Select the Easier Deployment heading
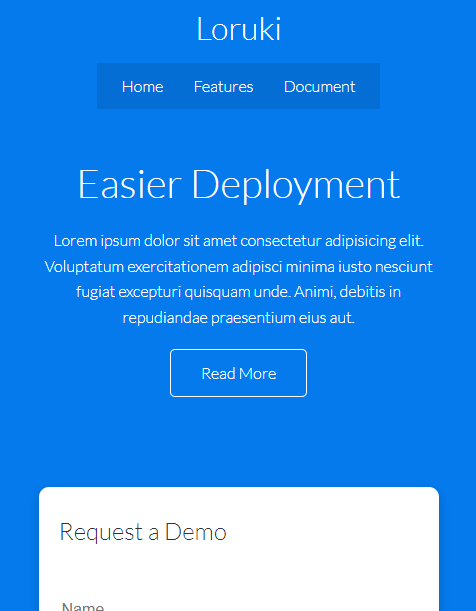The width and height of the screenshot is (476, 611). 238,185
